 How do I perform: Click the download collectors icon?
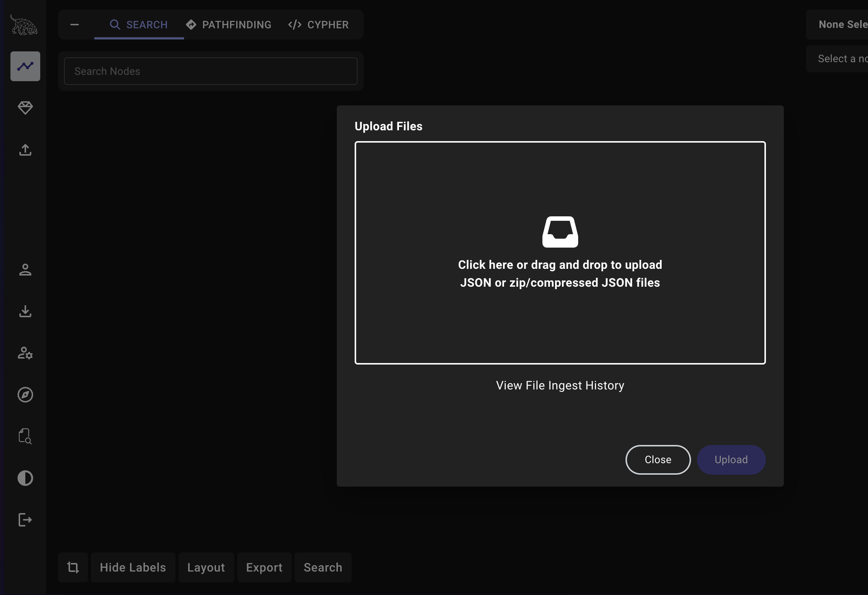(25, 311)
